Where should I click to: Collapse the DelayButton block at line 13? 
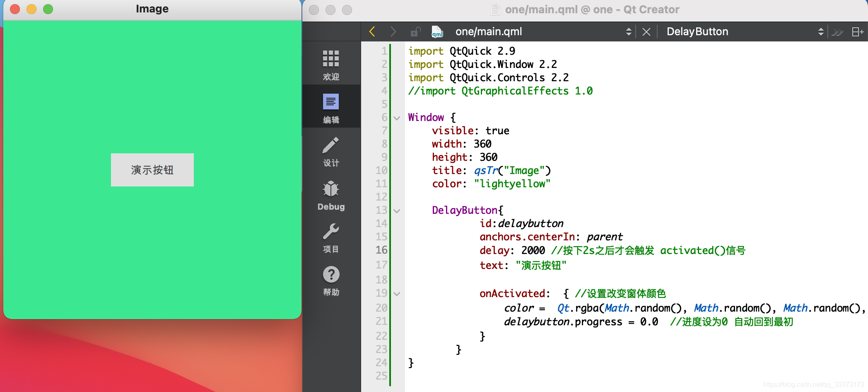point(397,211)
